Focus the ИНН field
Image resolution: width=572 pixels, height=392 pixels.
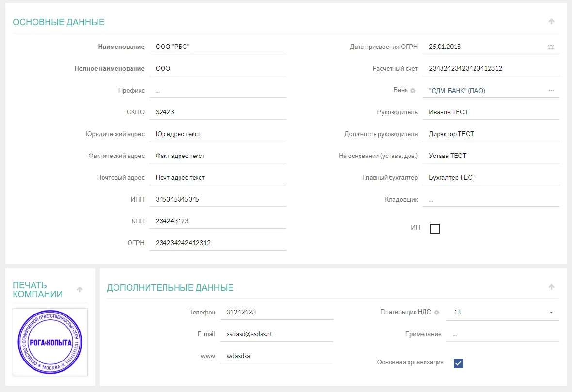[218, 199]
